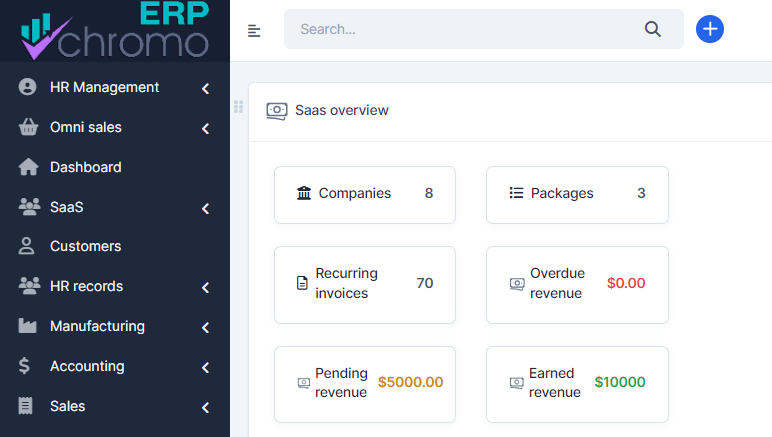The height and width of the screenshot is (437, 772).
Task: Expand the HR Management submenu arrow
Action: click(205, 88)
